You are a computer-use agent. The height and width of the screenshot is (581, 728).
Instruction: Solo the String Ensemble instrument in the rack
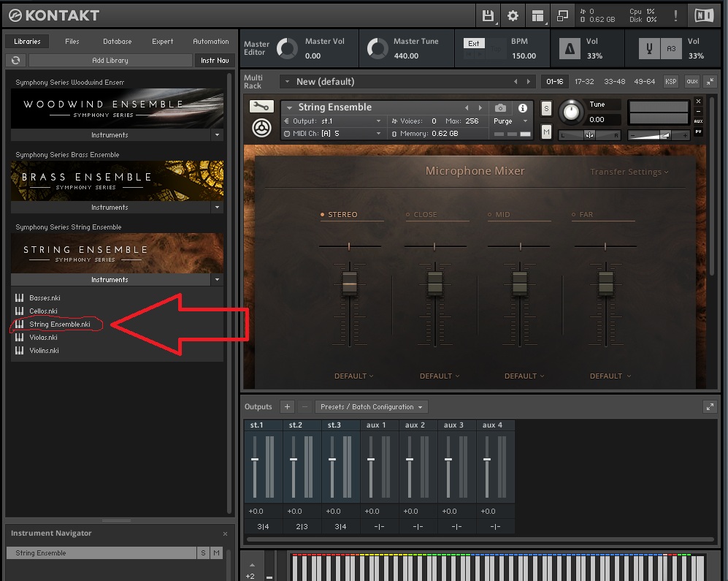pos(546,109)
